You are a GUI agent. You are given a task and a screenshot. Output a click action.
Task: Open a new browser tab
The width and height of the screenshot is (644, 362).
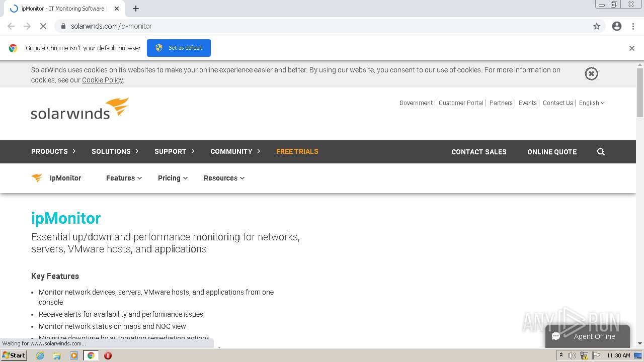(136, 9)
